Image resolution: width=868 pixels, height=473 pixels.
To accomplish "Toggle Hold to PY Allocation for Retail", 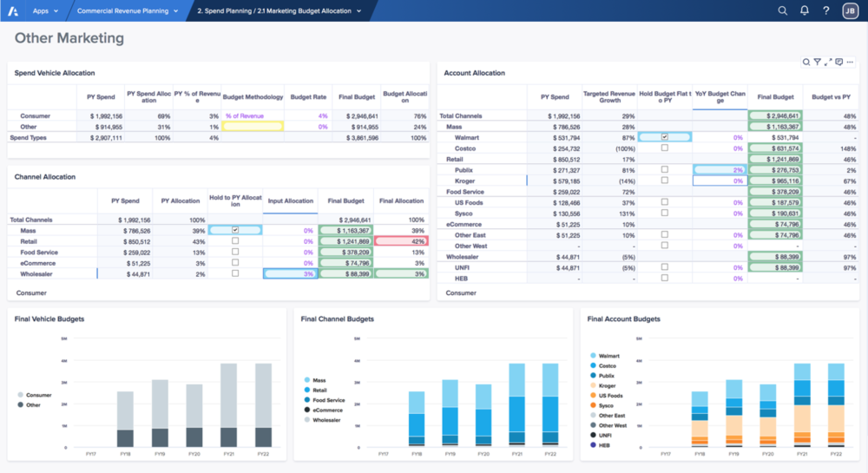I will (x=235, y=240).
